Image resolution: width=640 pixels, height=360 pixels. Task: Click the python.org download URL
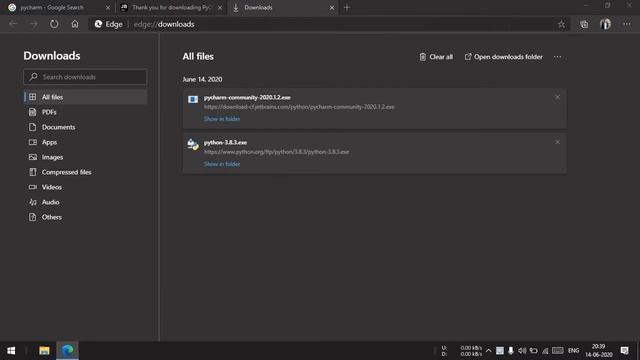276,152
